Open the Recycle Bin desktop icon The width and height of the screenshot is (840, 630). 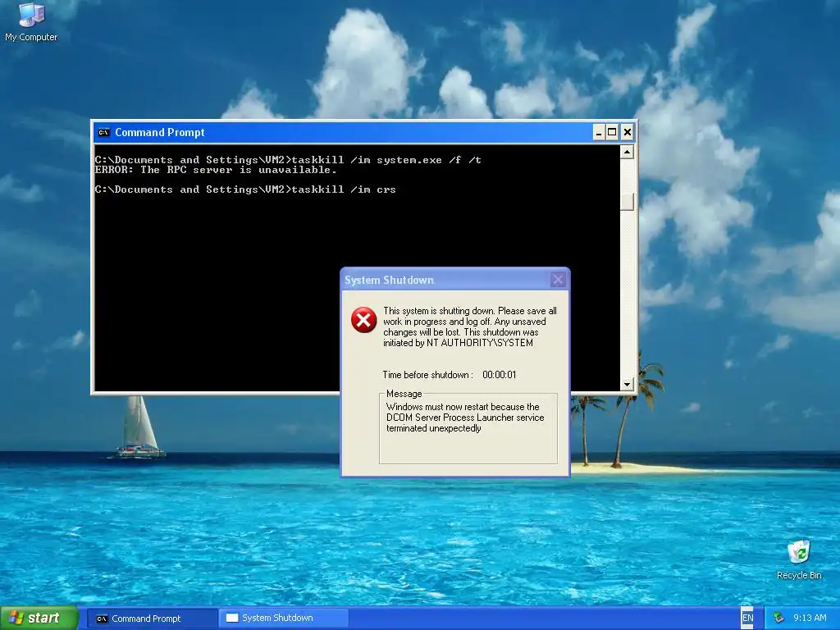coord(799,559)
